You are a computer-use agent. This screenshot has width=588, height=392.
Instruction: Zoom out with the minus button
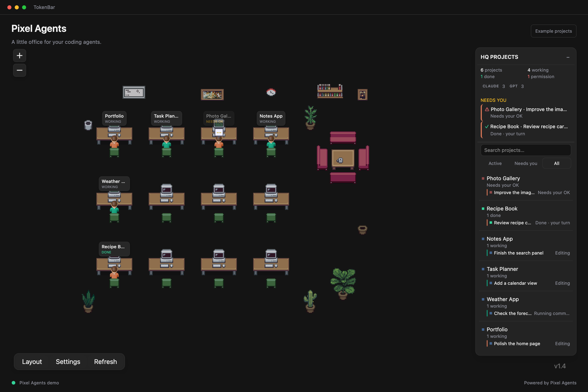[x=20, y=70]
